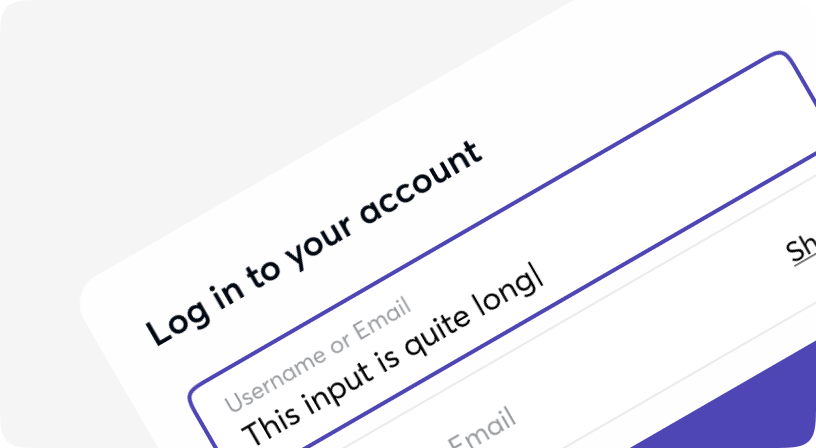Click the word "account" in the heading

point(420,183)
